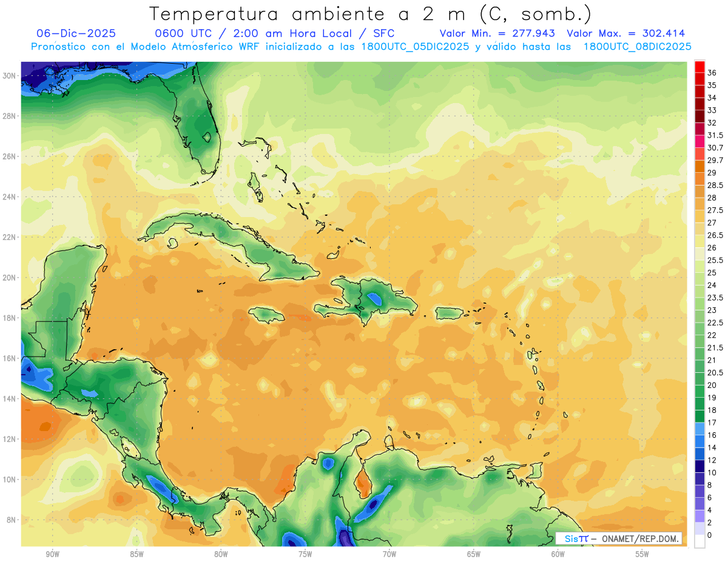This screenshot has height=562, width=728.
Task: Click the legend value "23.5"
Action: point(715,298)
